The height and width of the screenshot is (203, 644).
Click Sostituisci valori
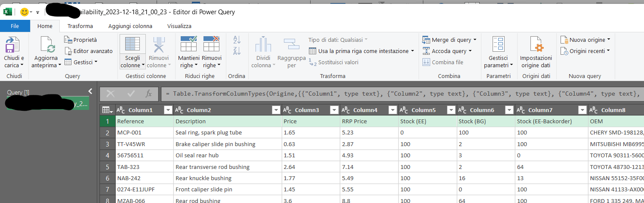[x=333, y=62]
